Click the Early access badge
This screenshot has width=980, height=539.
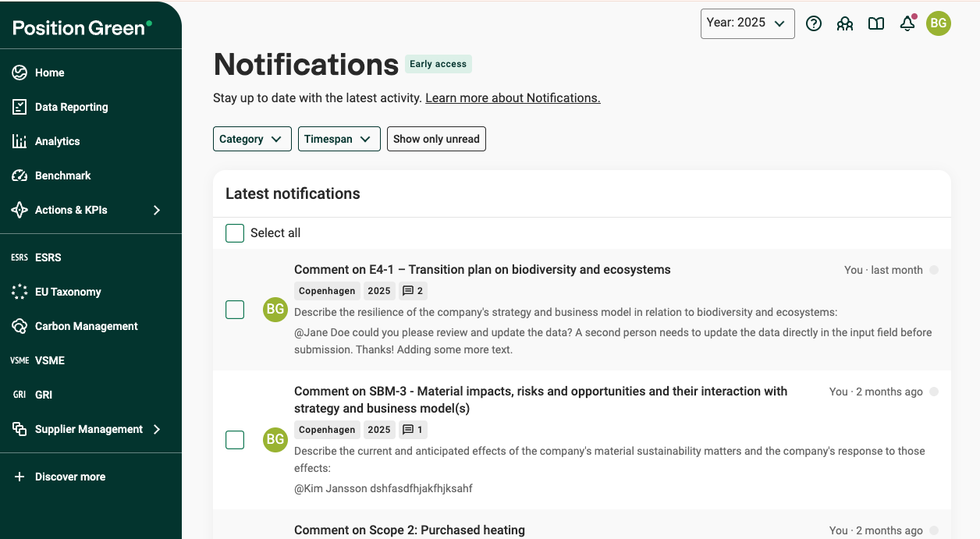(439, 64)
